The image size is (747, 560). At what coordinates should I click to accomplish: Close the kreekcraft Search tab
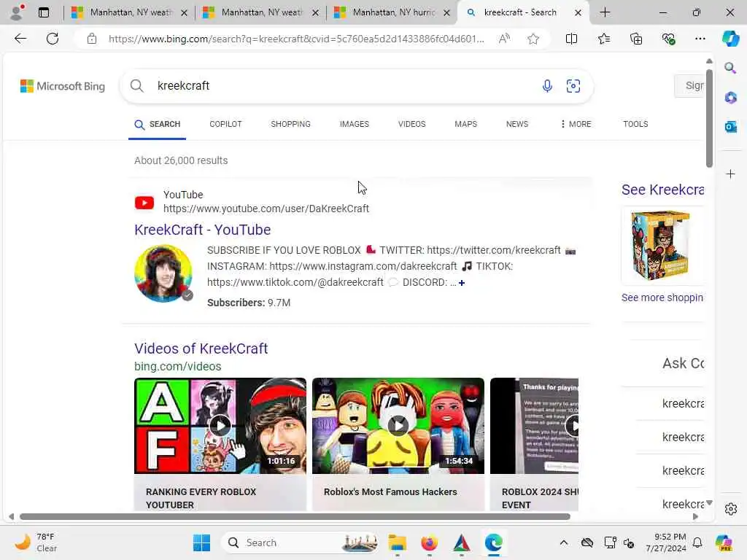pos(578,13)
